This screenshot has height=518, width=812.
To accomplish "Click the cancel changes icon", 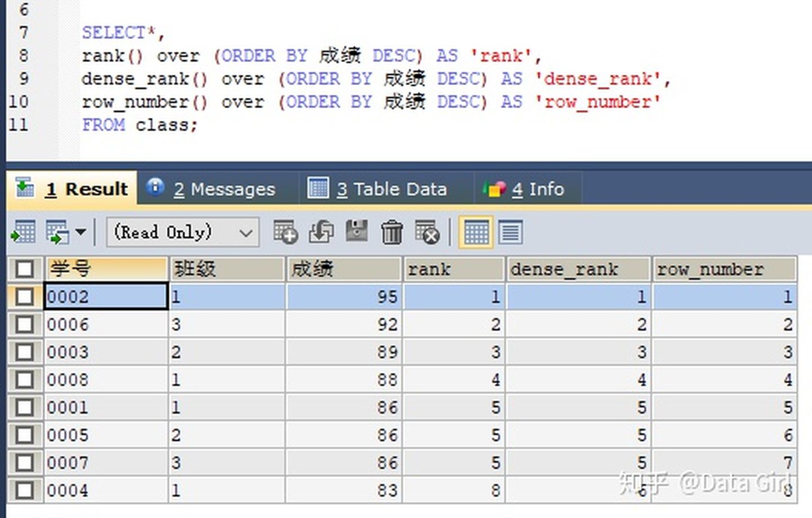I will pos(427,232).
